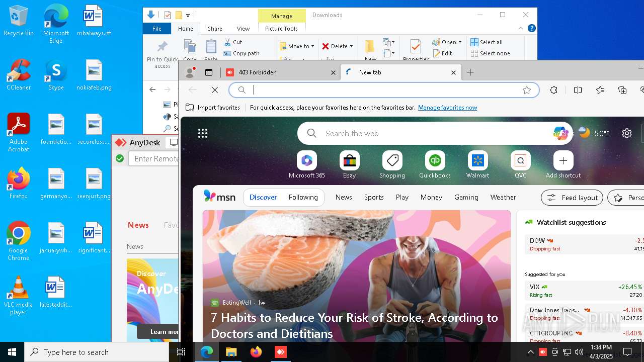Open the Walmart shortcut tile
This screenshot has height=362, width=644.
[x=477, y=165]
